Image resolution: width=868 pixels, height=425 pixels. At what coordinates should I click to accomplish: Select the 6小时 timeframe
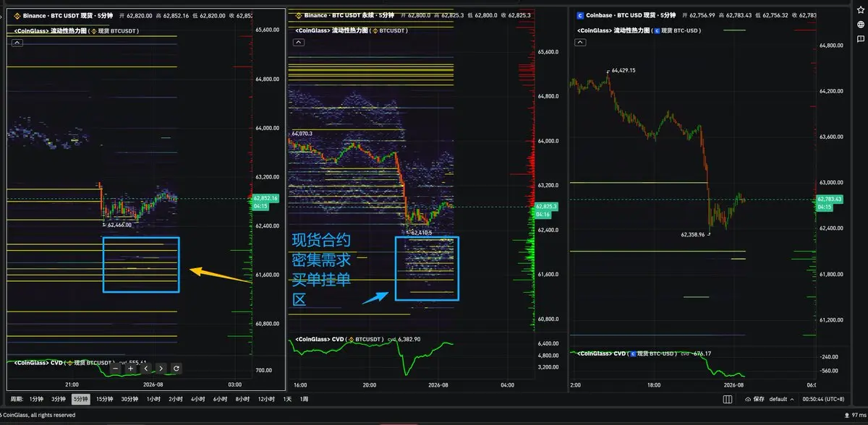pyautogui.click(x=221, y=399)
